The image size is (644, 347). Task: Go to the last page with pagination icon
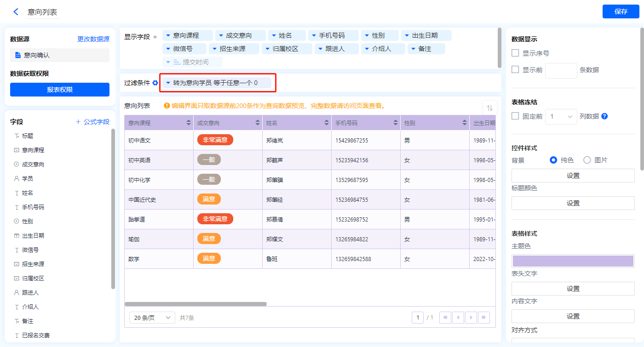[x=483, y=318]
